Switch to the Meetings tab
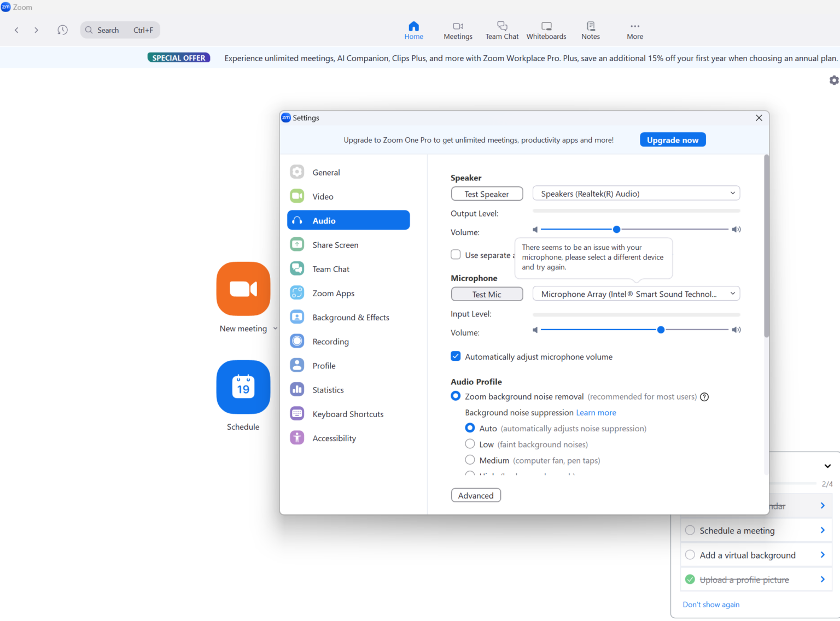Screen dimensions: 840x621 tap(458, 30)
